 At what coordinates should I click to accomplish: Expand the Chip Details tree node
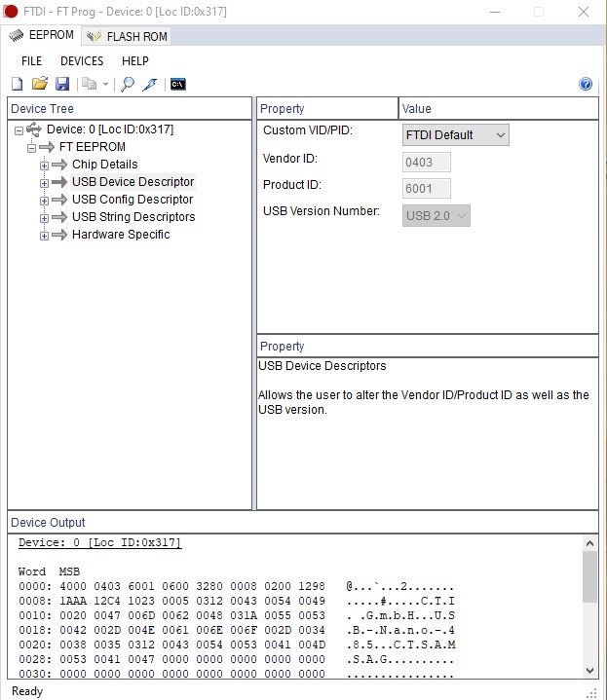pyautogui.click(x=44, y=165)
